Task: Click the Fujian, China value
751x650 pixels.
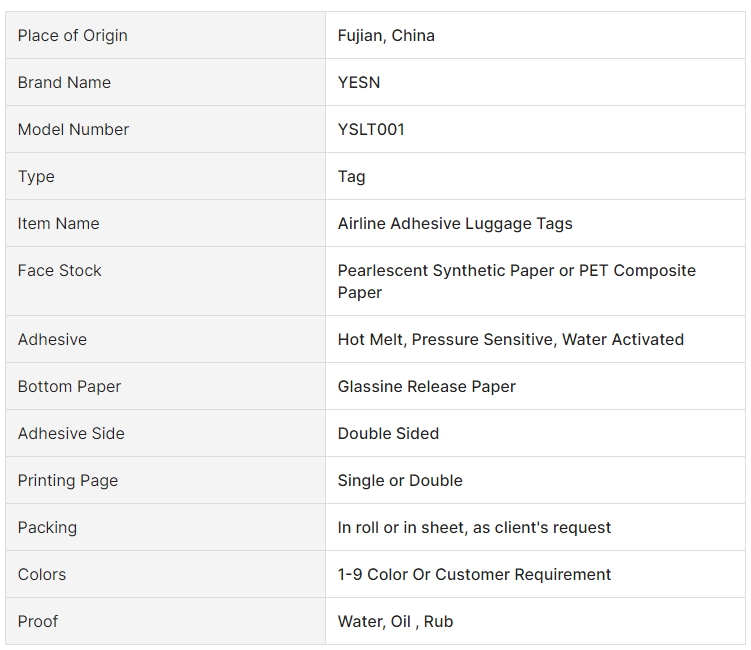Action: pos(386,35)
